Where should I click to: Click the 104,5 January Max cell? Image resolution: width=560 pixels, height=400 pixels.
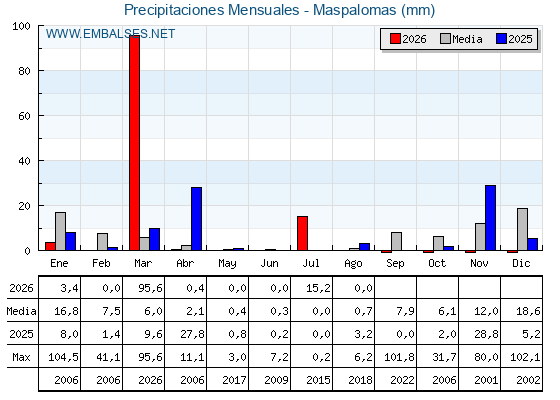tap(60, 357)
